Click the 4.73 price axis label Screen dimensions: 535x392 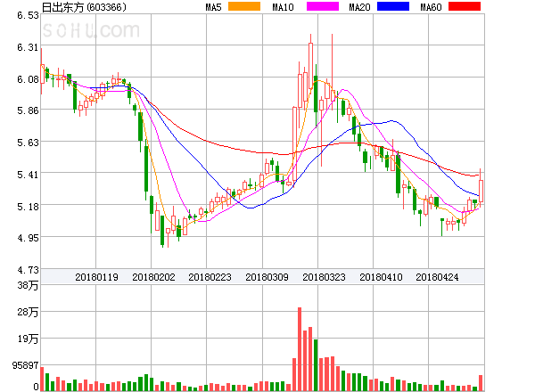pos(28,270)
